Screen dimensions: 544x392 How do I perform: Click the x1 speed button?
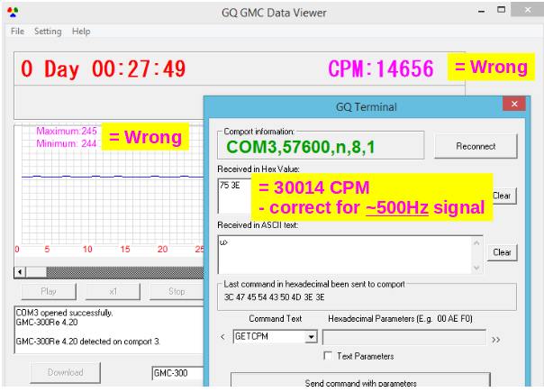(113, 292)
